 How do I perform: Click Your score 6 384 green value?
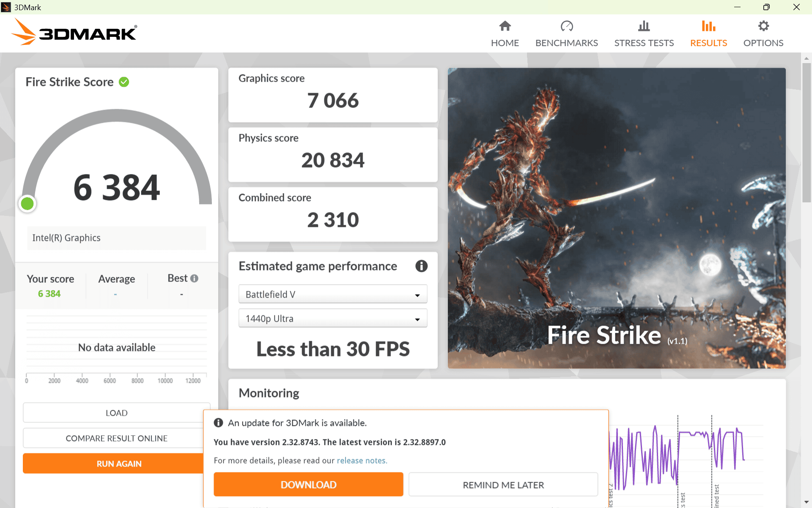pyautogui.click(x=49, y=293)
